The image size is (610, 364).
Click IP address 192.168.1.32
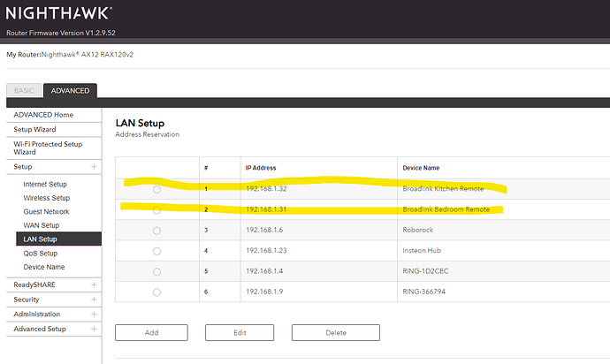pyautogui.click(x=266, y=188)
